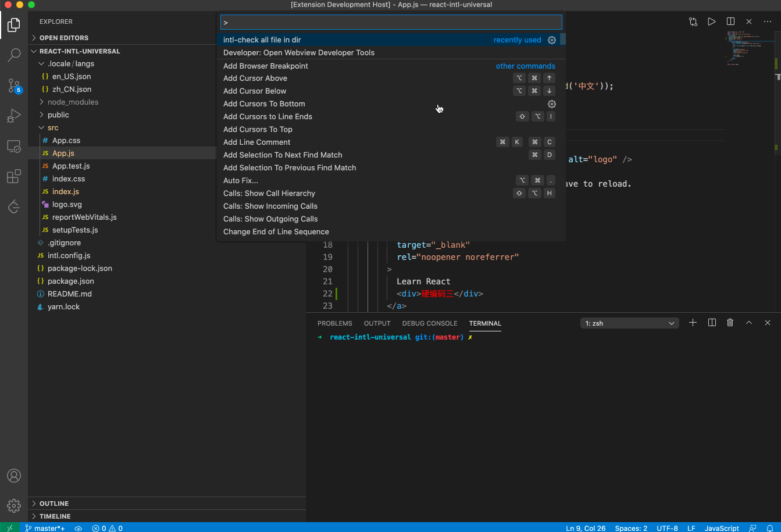
Task: Run 'intl-check all file in dir' command
Action: click(x=262, y=40)
